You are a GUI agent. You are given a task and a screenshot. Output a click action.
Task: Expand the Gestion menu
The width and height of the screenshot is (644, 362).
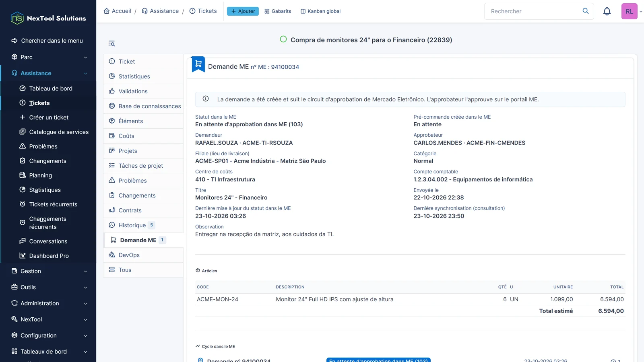48,271
